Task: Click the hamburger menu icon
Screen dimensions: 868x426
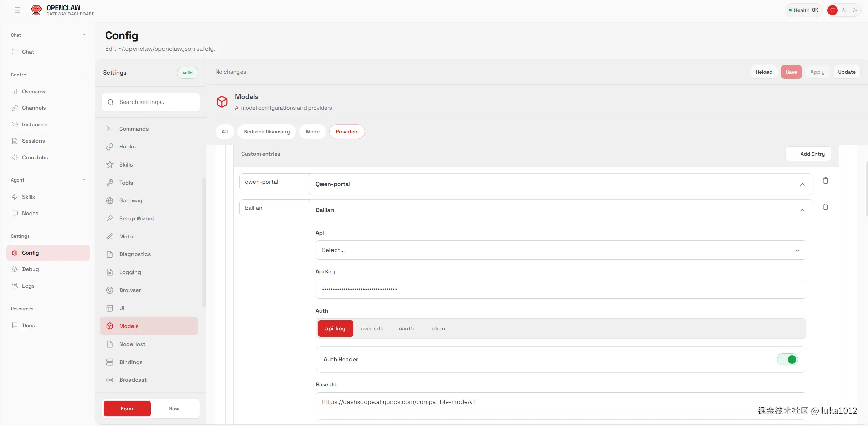Action: pos(17,10)
